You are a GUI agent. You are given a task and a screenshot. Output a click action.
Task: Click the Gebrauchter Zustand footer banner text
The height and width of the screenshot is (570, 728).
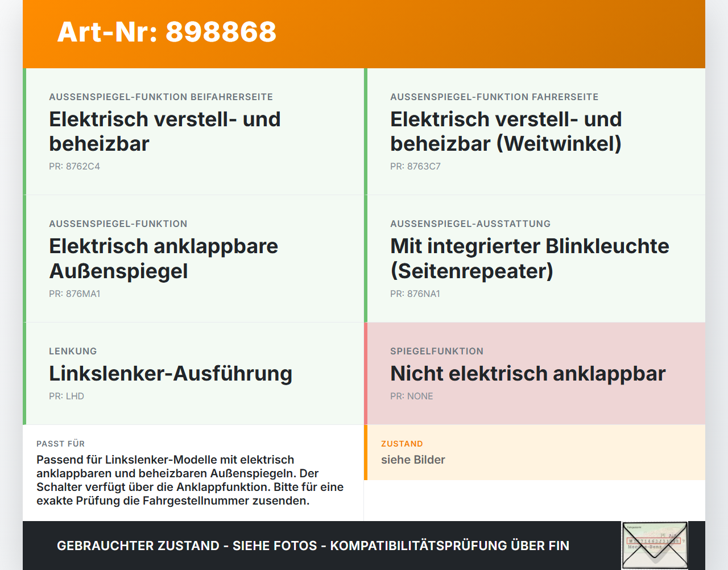coord(313,546)
